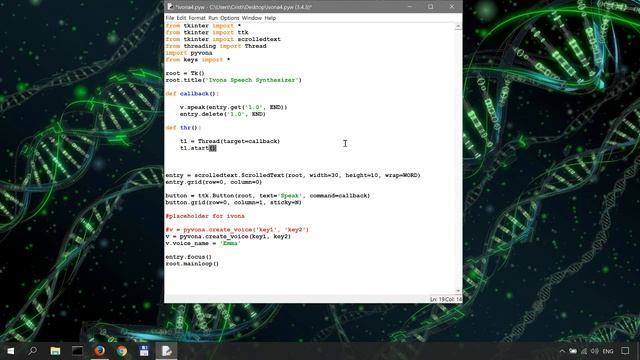Image resolution: width=640 pixels, height=360 pixels.
Task: Switch the ENG input language
Action: point(608,351)
